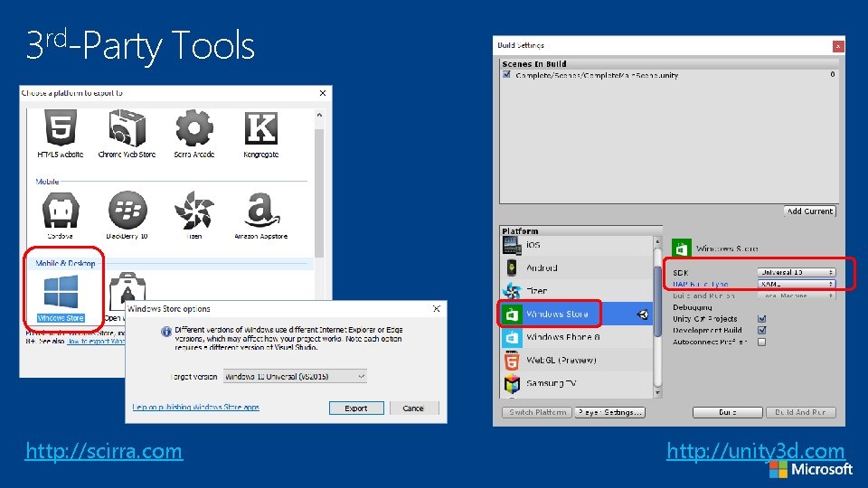The height and width of the screenshot is (488, 868).
Task: Select Samsung TV platform
Action: tap(577, 383)
